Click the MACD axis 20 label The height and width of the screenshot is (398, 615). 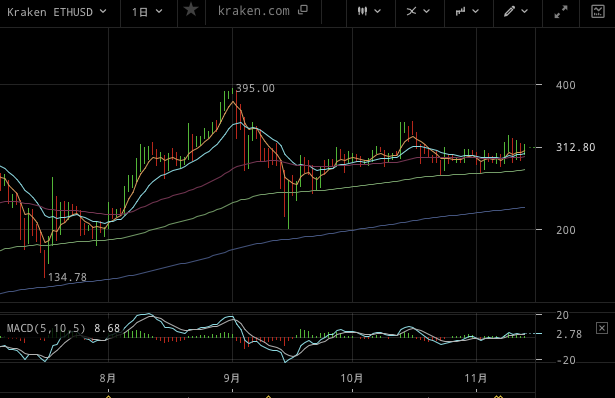[562, 315]
